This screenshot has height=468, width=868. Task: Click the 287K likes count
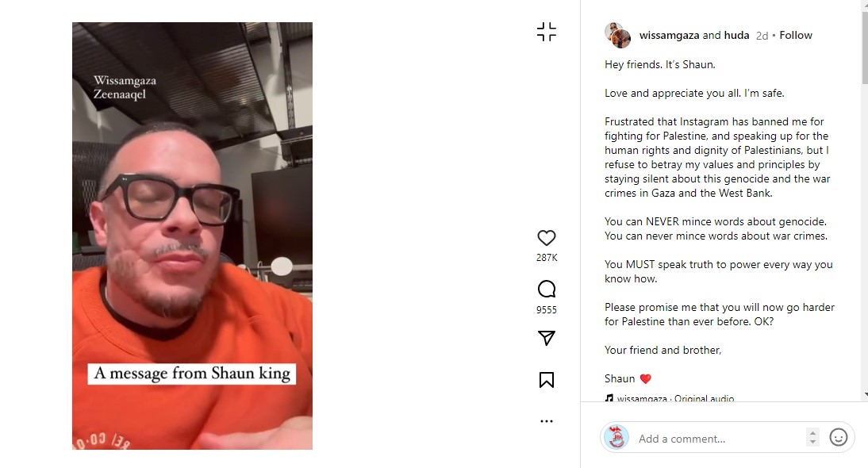(x=547, y=258)
